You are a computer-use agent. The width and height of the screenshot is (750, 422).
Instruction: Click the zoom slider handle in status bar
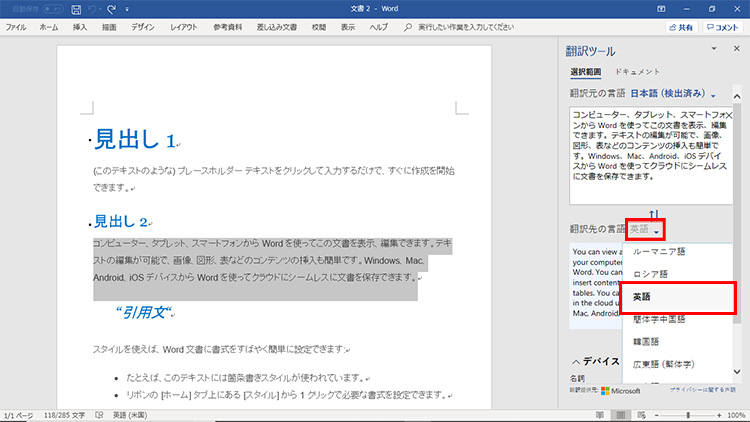688,414
